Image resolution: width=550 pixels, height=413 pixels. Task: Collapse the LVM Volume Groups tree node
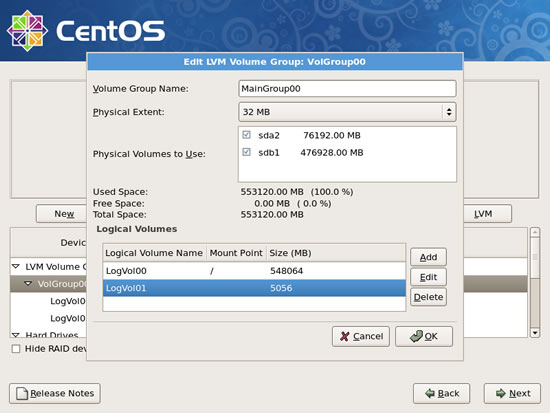tap(16, 266)
